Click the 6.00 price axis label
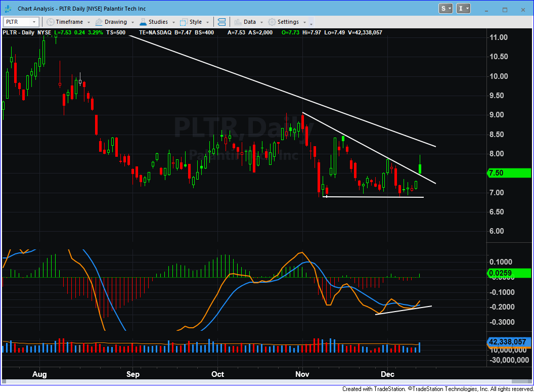 point(497,231)
